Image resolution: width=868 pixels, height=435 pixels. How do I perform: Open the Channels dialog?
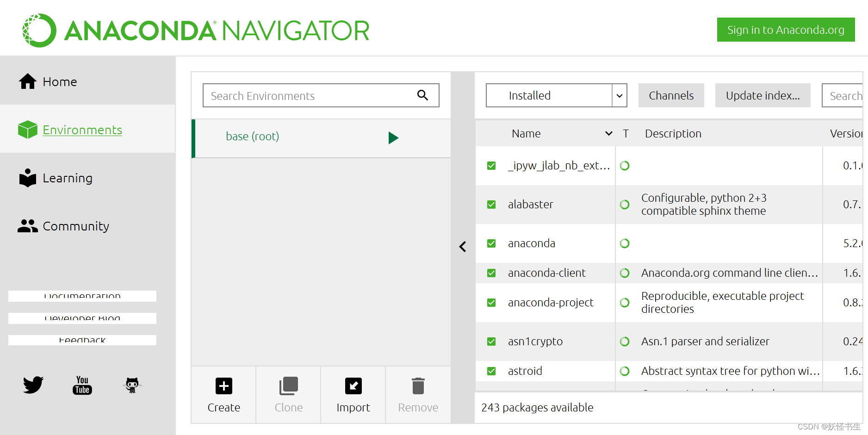(671, 95)
